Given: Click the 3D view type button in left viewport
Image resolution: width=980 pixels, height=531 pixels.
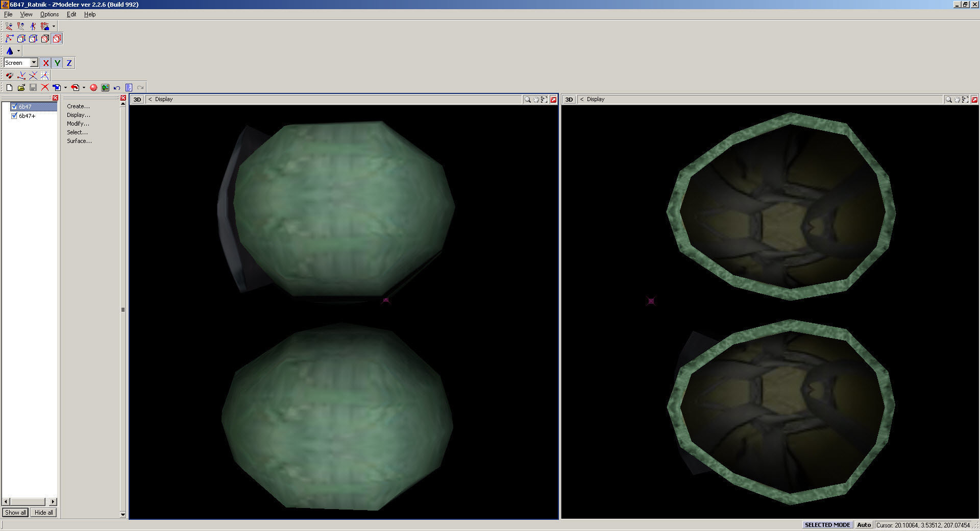Looking at the screenshot, I should (x=137, y=100).
